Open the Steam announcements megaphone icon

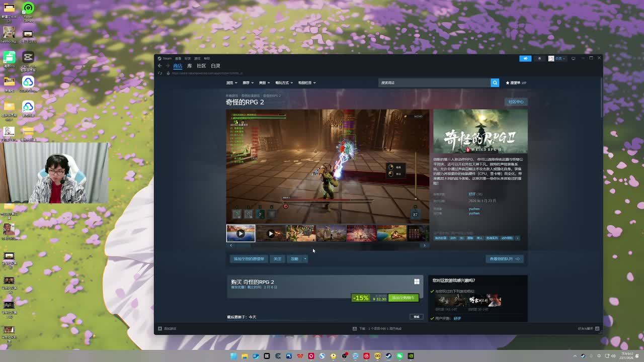click(x=525, y=58)
